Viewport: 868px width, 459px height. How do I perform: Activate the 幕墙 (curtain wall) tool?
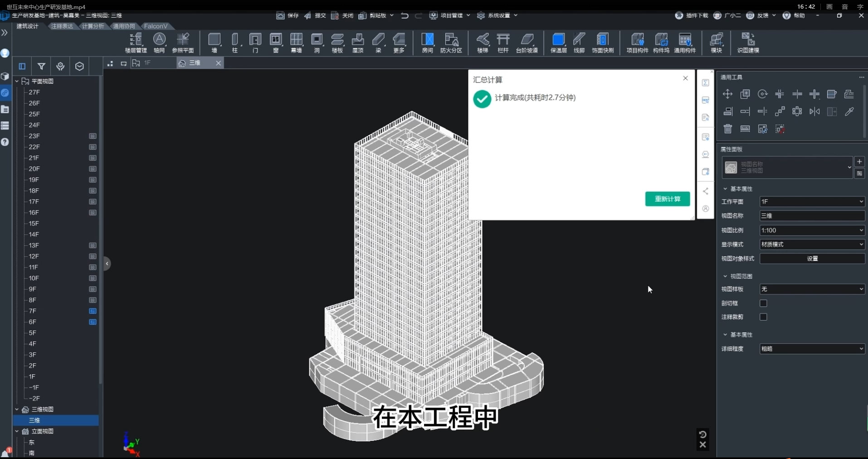click(296, 42)
